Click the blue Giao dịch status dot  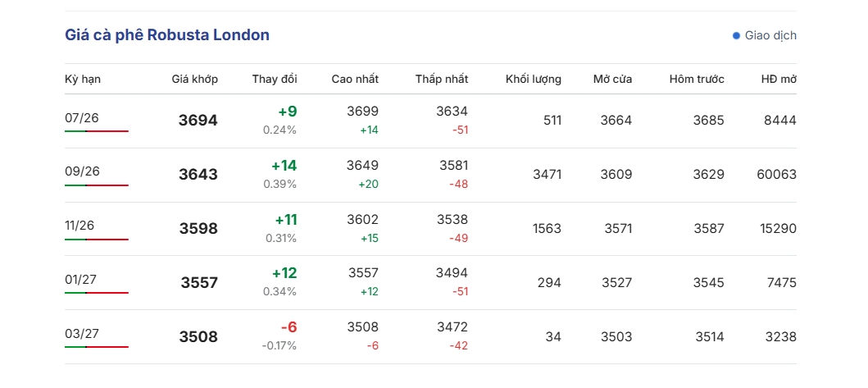click(736, 35)
